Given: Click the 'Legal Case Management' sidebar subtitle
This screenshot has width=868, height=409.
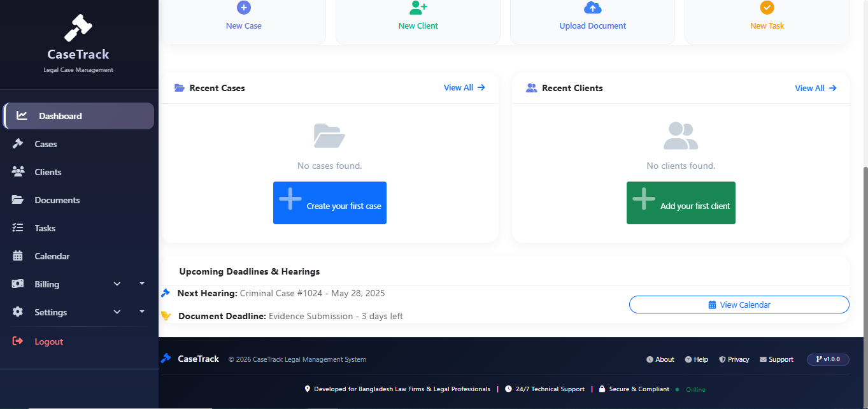Looking at the screenshot, I should 78,70.
